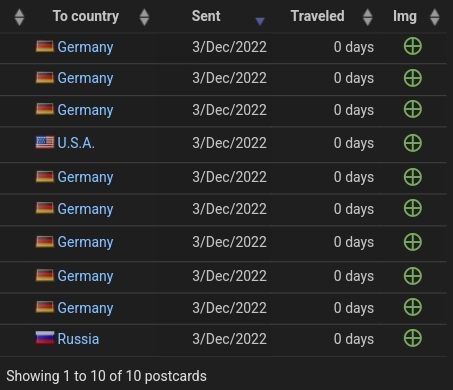Sort by the To country column arrows
This screenshot has height=390, width=453.
[144, 17]
